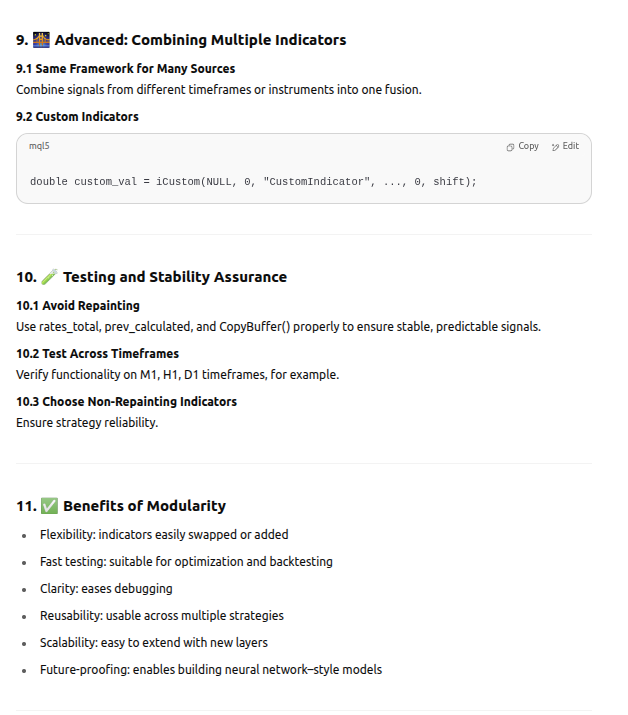Click the "Reusability" bullet item

point(162,616)
